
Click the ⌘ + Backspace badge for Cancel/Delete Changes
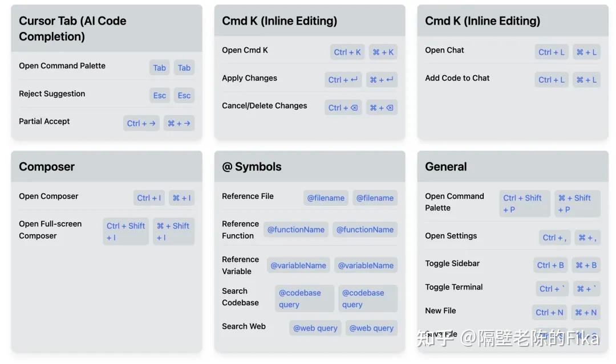pos(382,108)
